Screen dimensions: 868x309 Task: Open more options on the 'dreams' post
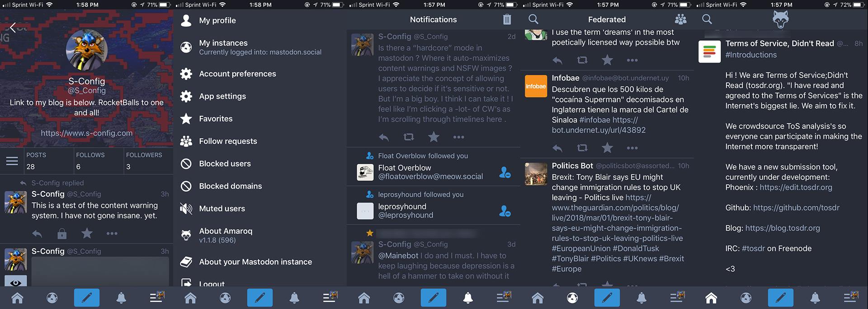click(632, 60)
